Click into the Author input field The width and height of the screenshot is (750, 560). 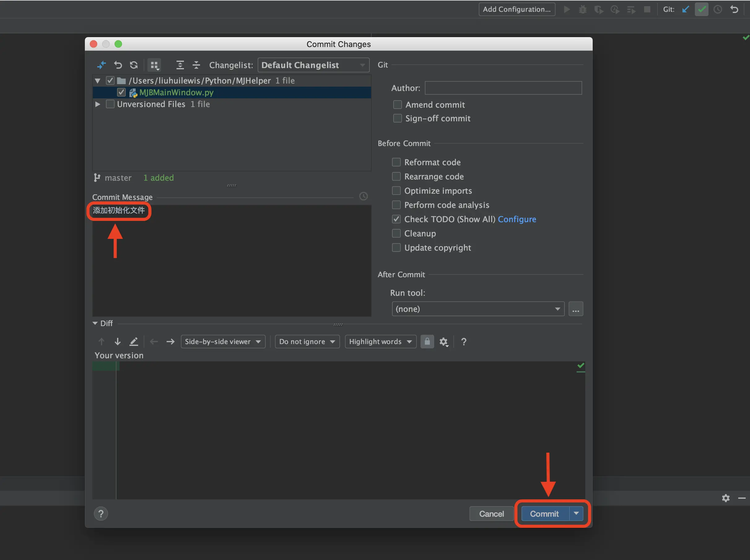click(x=503, y=88)
